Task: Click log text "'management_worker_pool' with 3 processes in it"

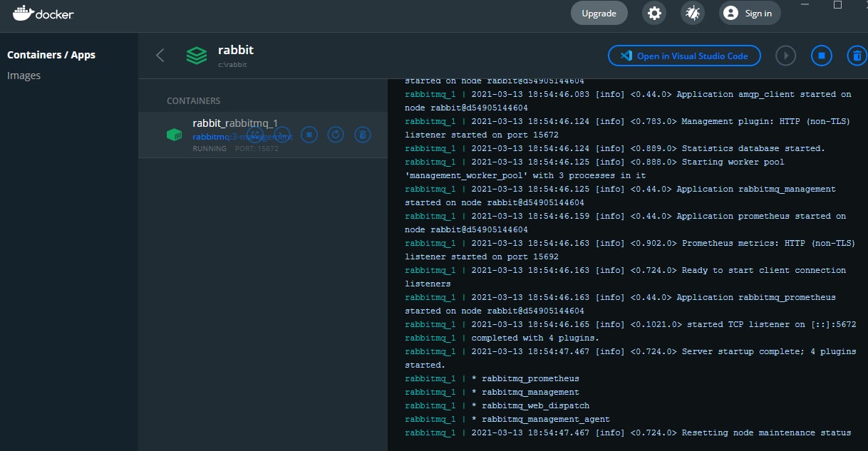Action: (x=525, y=175)
